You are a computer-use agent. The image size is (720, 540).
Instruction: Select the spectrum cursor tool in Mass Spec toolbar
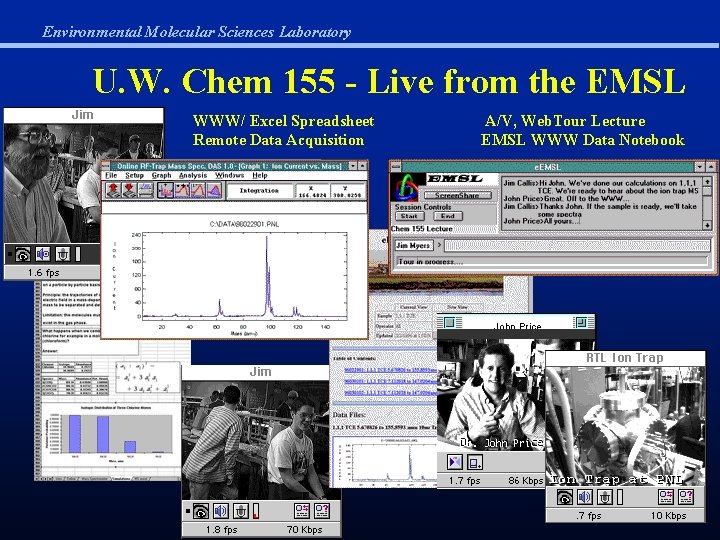165,190
